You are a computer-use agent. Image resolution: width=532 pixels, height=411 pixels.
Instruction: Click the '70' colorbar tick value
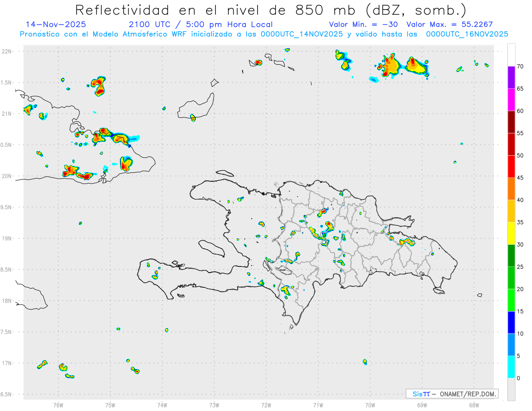(520, 67)
